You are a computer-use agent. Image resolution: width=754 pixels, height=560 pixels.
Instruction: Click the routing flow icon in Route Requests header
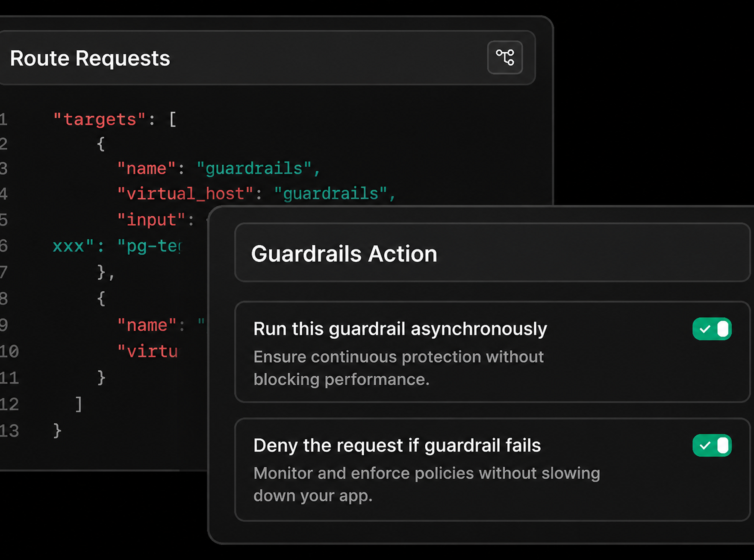(505, 57)
